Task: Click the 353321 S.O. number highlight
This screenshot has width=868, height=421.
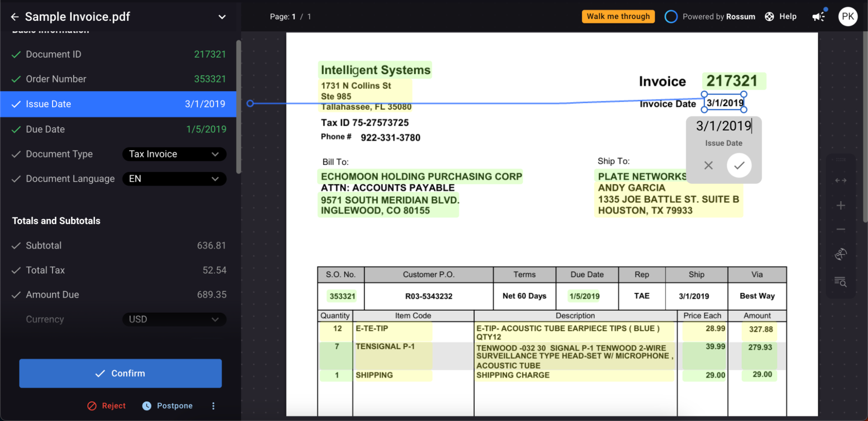Action: tap(342, 296)
